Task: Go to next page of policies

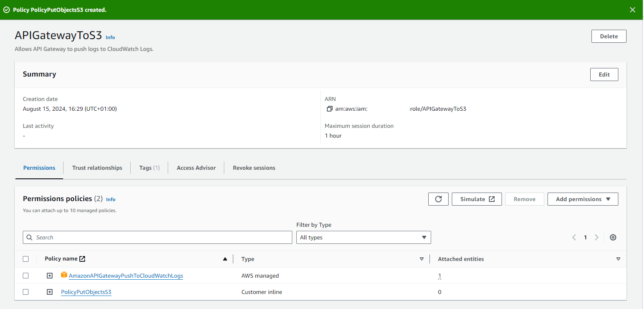Action: (596, 237)
